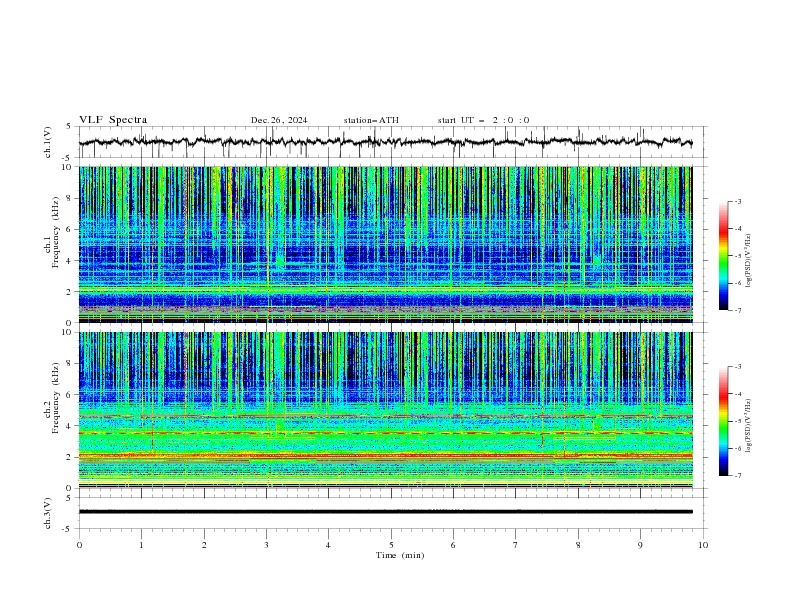Screen dimensions: 792x612
Task: Click the red band near 3.5 kHz in the ch.2 spectrogram
Action: point(385,433)
